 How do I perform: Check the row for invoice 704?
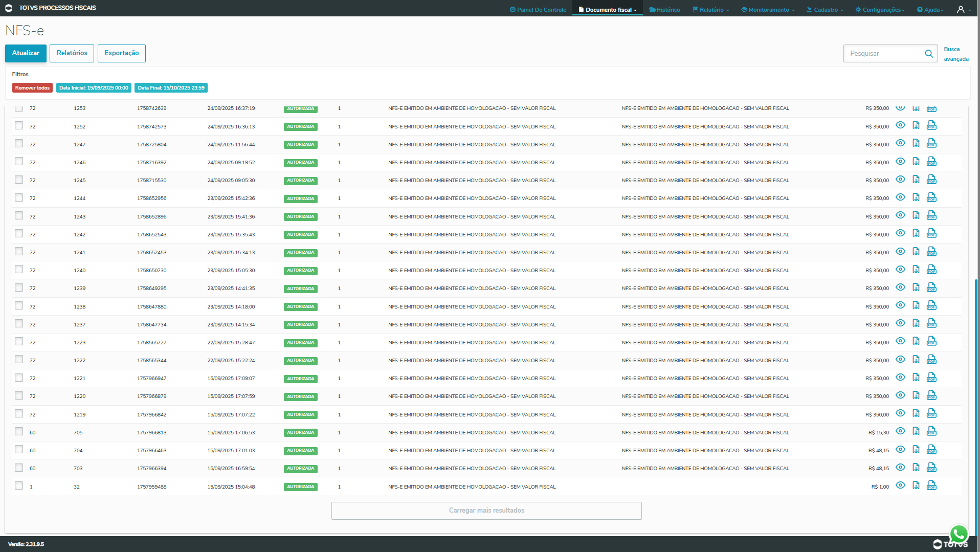pos(19,450)
